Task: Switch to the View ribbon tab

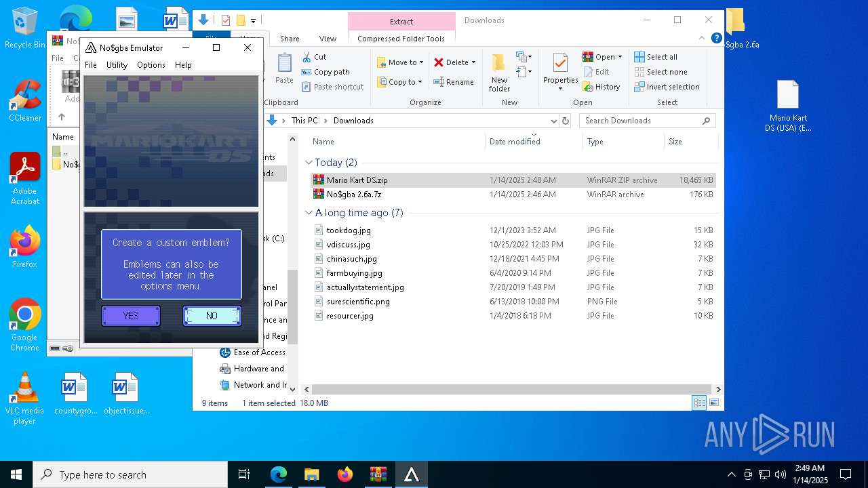Action: pyautogui.click(x=328, y=39)
